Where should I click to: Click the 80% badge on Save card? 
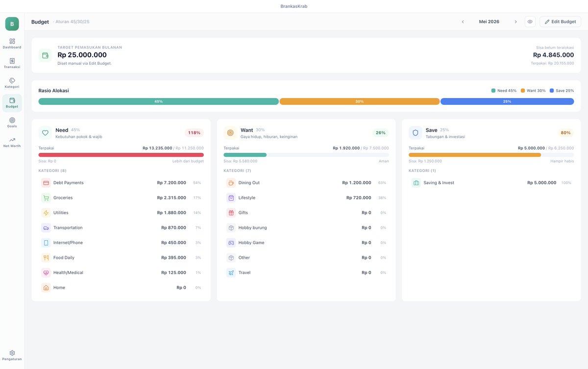(x=565, y=133)
